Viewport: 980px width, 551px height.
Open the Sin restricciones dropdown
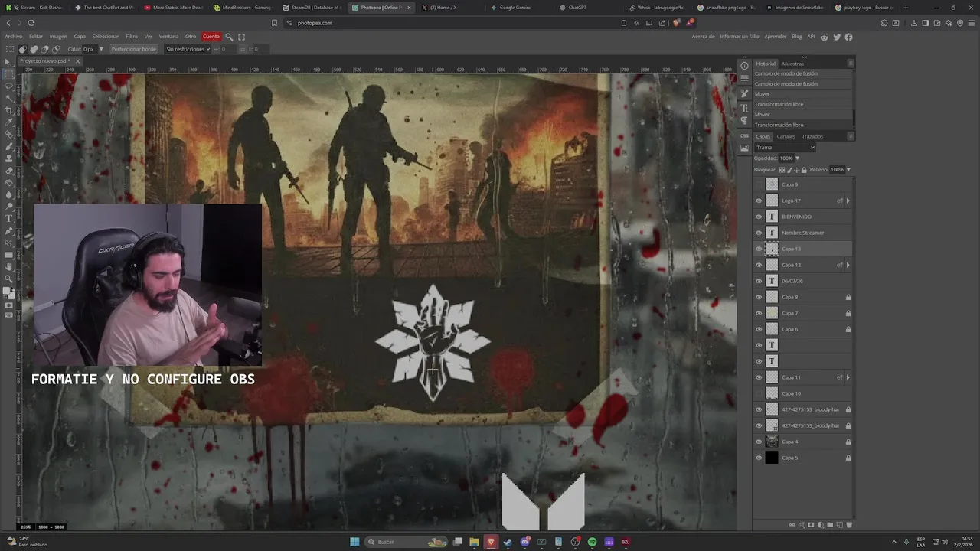[x=188, y=49]
